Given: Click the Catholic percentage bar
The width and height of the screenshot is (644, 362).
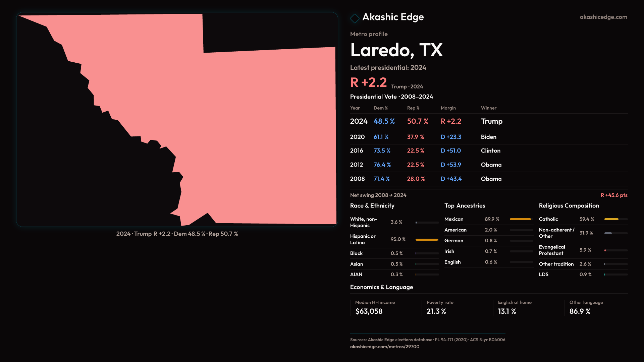Looking at the screenshot, I should click(611, 219).
